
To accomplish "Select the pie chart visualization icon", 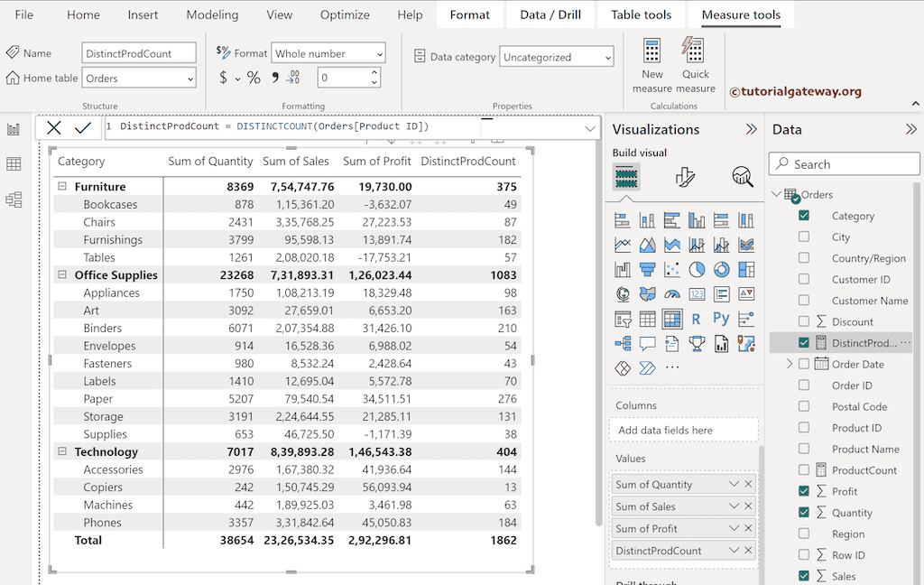I will coord(696,268).
